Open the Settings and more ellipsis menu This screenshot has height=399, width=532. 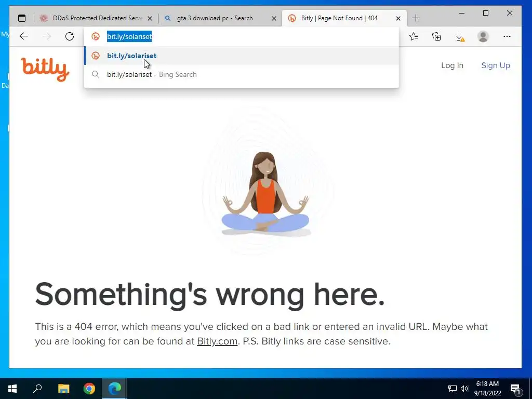pos(507,36)
